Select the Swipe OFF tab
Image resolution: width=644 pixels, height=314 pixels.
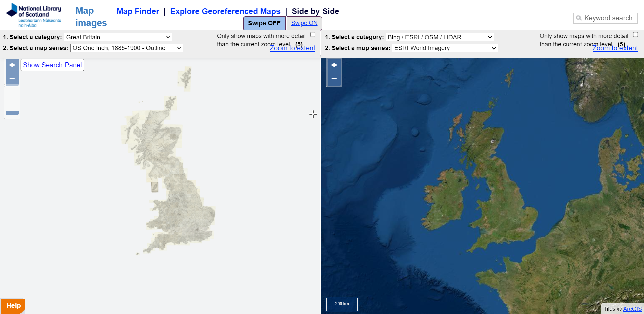point(264,23)
